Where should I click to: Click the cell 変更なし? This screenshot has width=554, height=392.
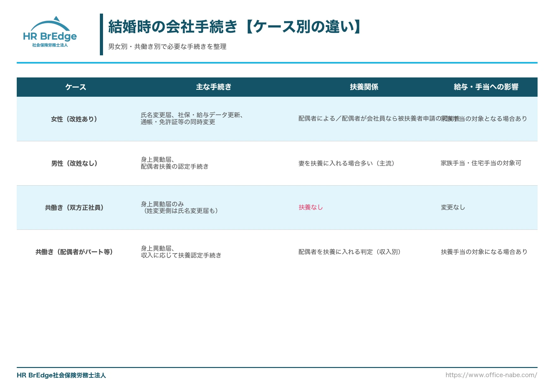(453, 207)
